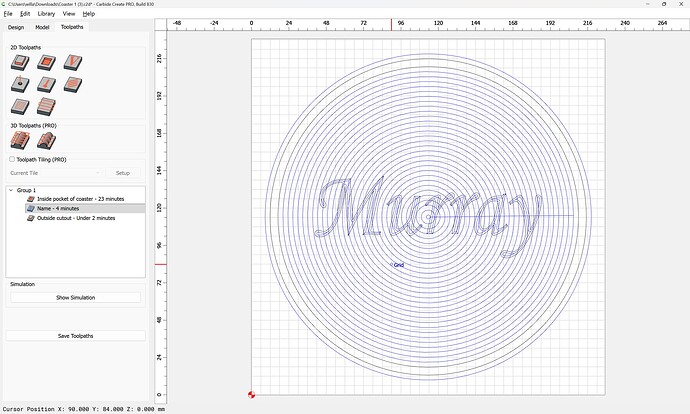
Task: Select the Drill toolpath icon
Action: click(x=20, y=85)
